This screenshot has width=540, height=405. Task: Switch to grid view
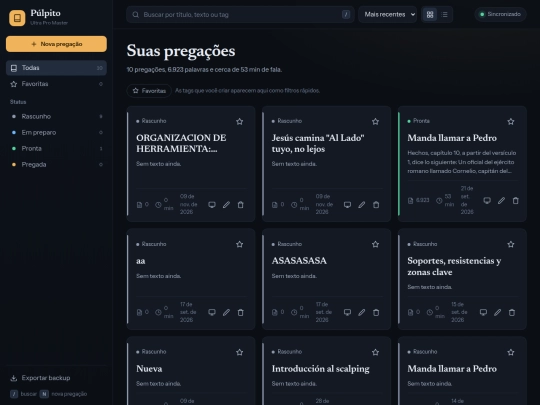pyautogui.click(x=430, y=14)
